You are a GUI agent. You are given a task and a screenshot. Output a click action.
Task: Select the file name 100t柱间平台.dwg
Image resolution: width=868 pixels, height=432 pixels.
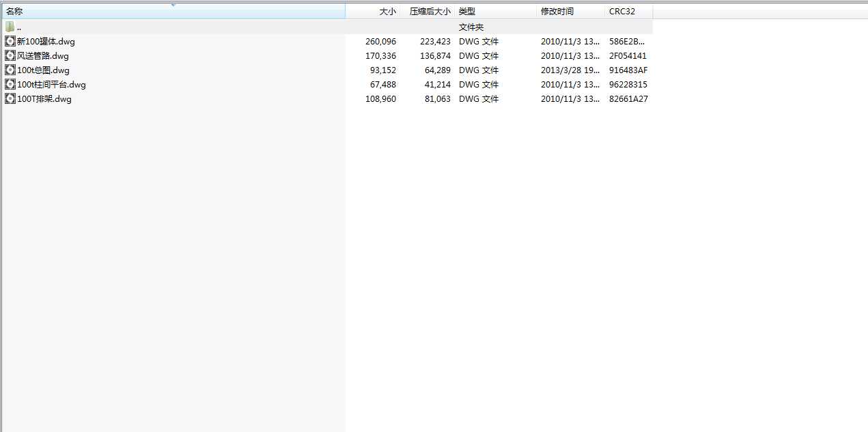[x=51, y=85]
